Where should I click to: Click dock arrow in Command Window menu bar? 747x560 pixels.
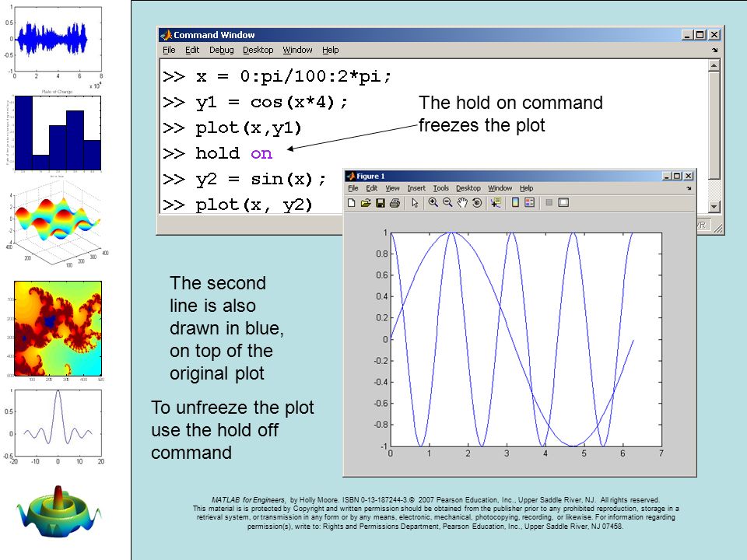(x=714, y=50)
